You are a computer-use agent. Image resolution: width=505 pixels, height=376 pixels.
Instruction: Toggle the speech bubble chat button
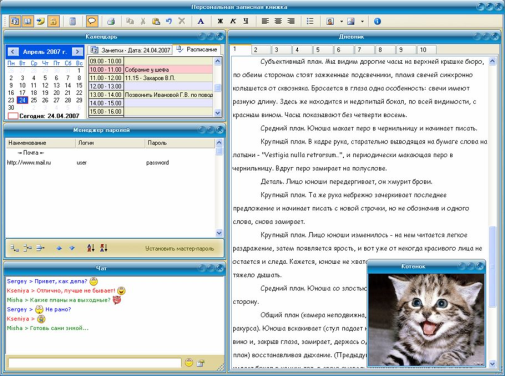92,21
